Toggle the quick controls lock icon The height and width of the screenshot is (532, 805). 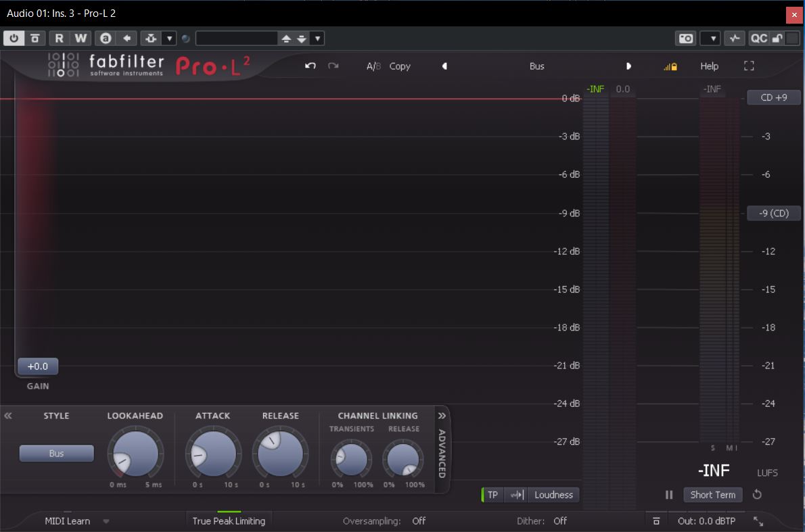[x=777, y=39]
